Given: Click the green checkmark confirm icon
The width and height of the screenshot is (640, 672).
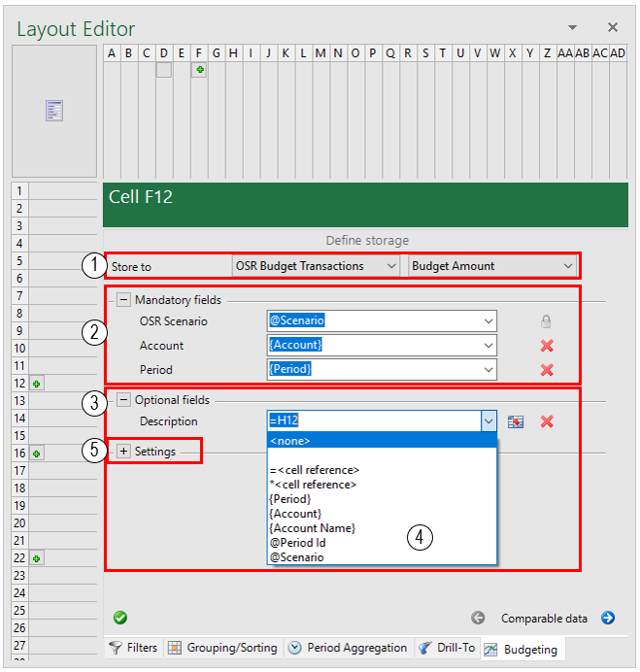Looking at the screenshot, I should click(120, 618).
